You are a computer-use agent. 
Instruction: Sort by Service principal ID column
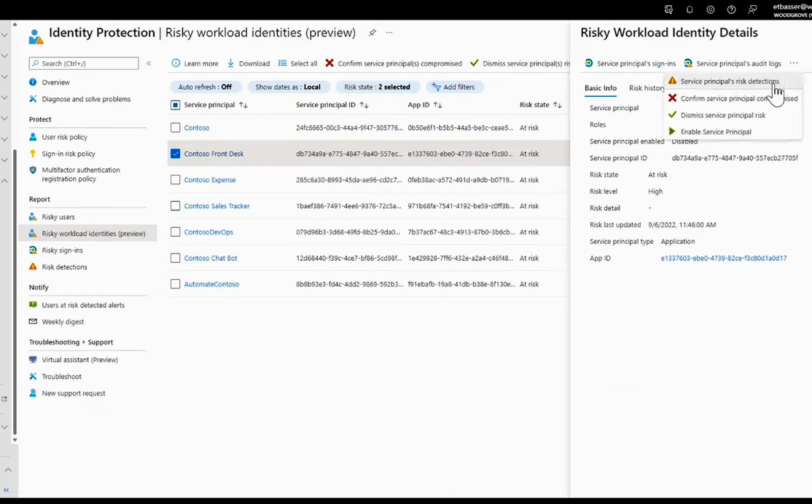point(332,105)
